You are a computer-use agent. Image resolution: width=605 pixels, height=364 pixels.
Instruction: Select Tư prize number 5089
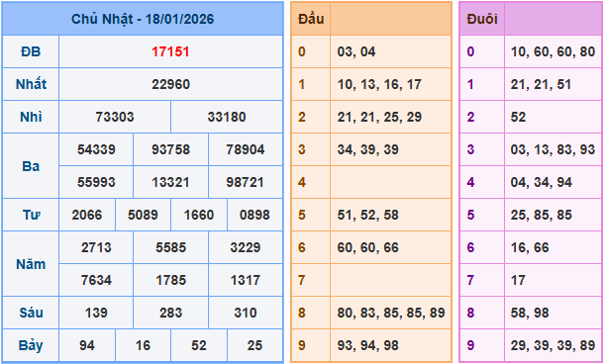pyautogui.click(x=143, y=215)
